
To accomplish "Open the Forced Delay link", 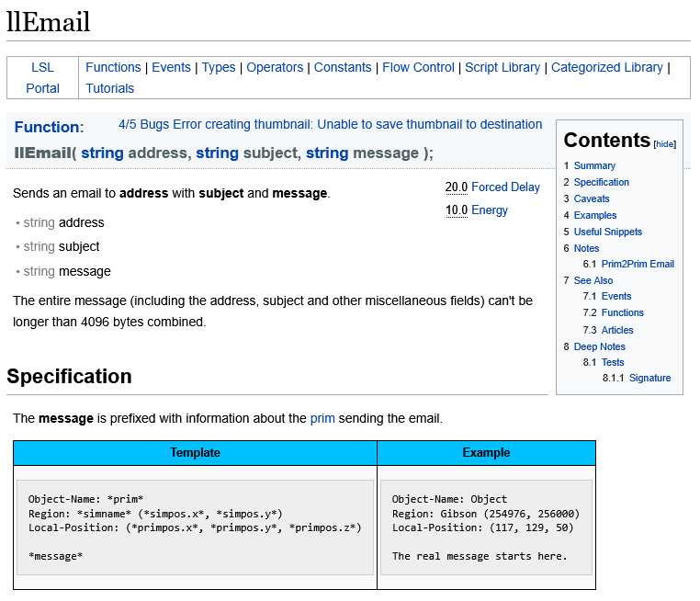I will [x=505, y=187].
